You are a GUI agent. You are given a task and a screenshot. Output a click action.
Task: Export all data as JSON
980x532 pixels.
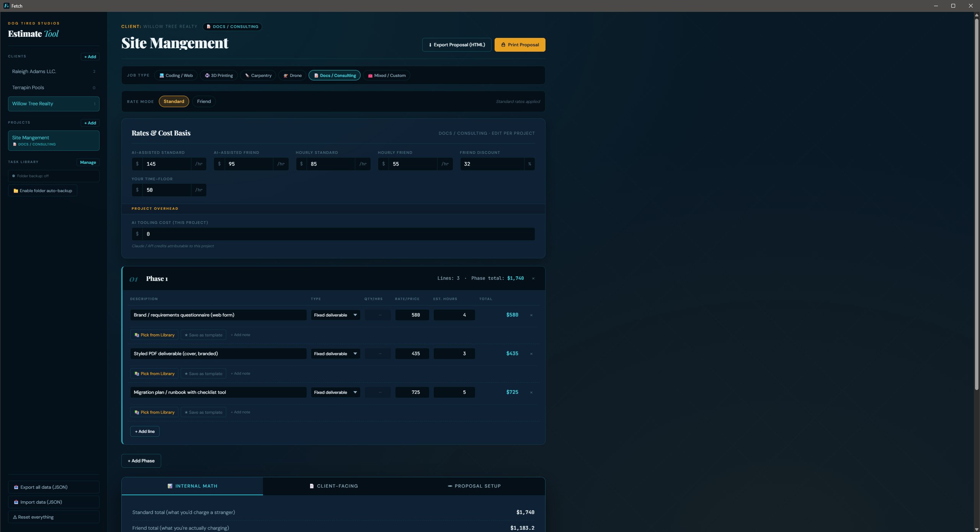pyautogui.click(x=54, y=487)
